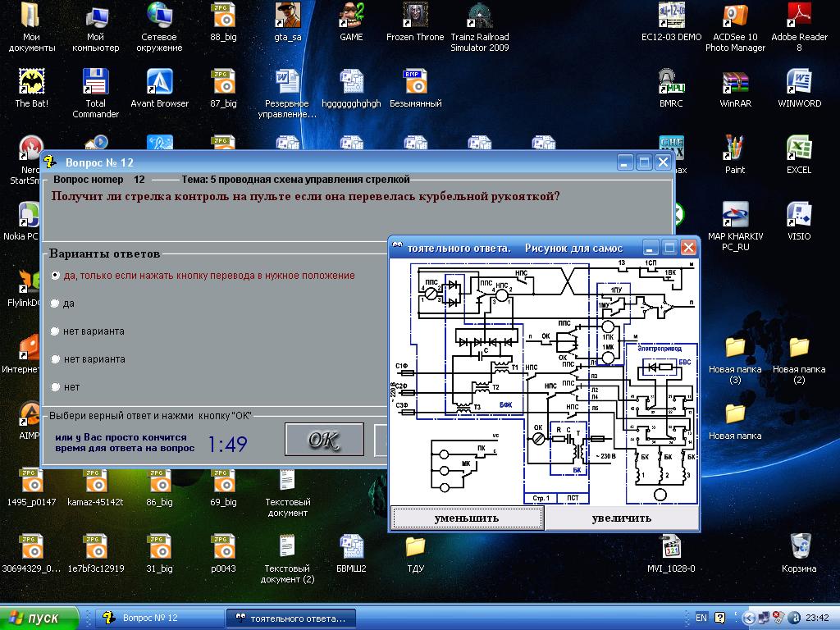
Task: Launch Avant Browser from desktop
Action: 159,83
